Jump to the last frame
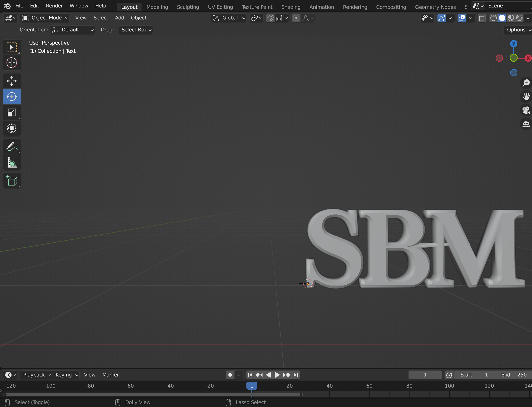This screenshot has height=407, width=532. (x=296, y=375)
